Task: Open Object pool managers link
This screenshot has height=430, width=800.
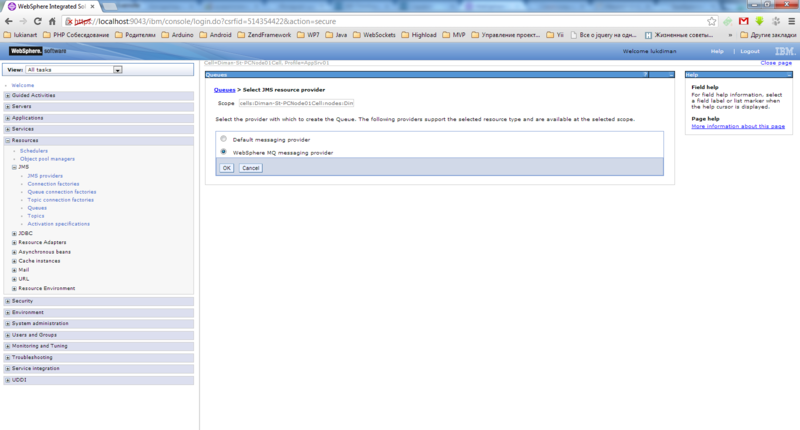Action: tap(47, 159)
